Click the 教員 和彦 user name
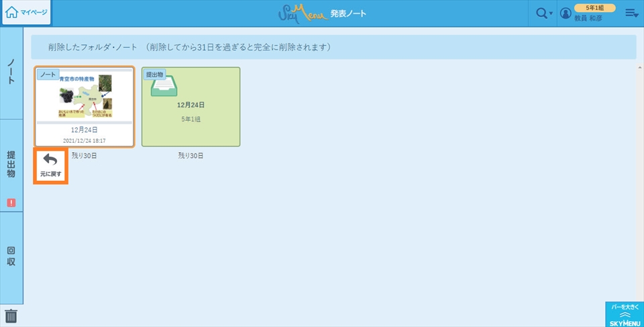 588,18
